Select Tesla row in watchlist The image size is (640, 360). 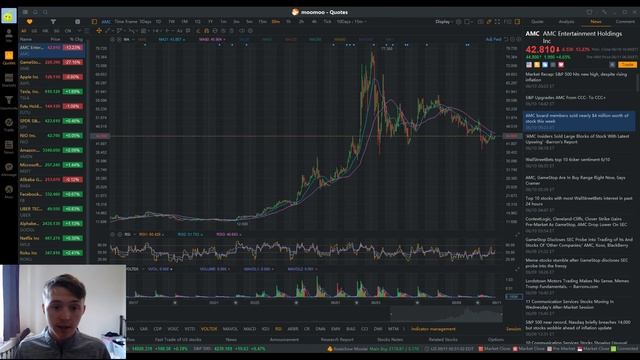tap(52, 94)
